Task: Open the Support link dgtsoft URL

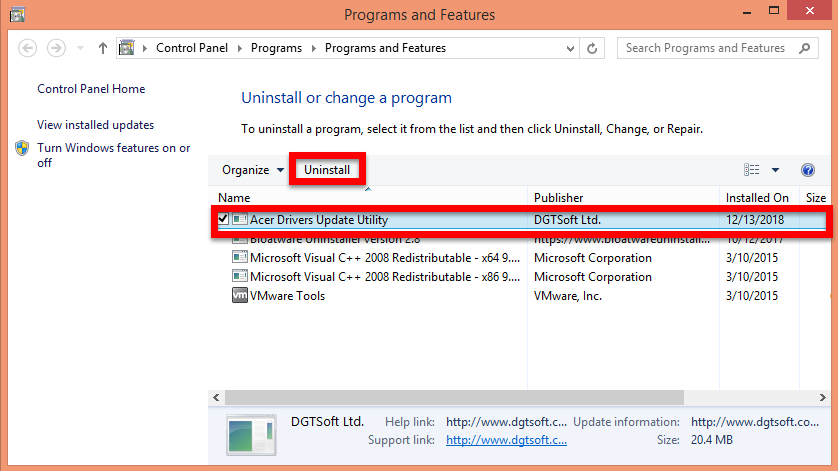Action: coord(506,440)
